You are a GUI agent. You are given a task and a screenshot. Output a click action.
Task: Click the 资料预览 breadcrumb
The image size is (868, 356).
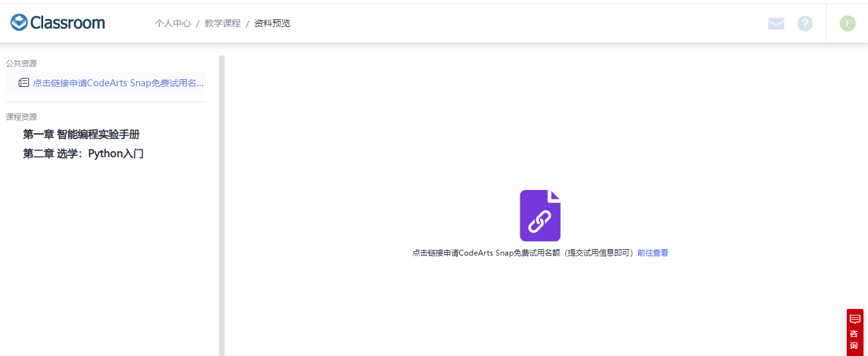coord(272,23)
